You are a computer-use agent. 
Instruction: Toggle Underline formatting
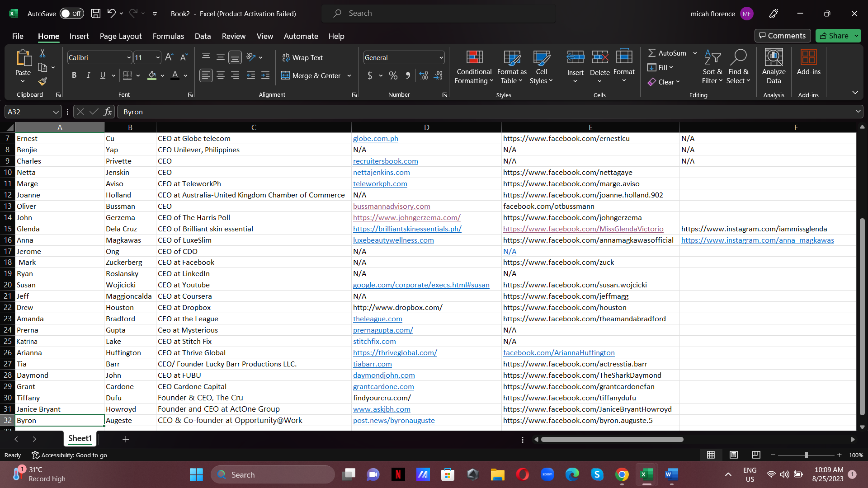tap(103, 75)
